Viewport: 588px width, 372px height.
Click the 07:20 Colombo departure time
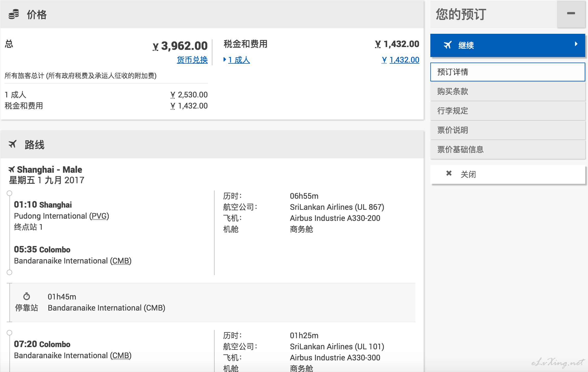pos(42,344)
